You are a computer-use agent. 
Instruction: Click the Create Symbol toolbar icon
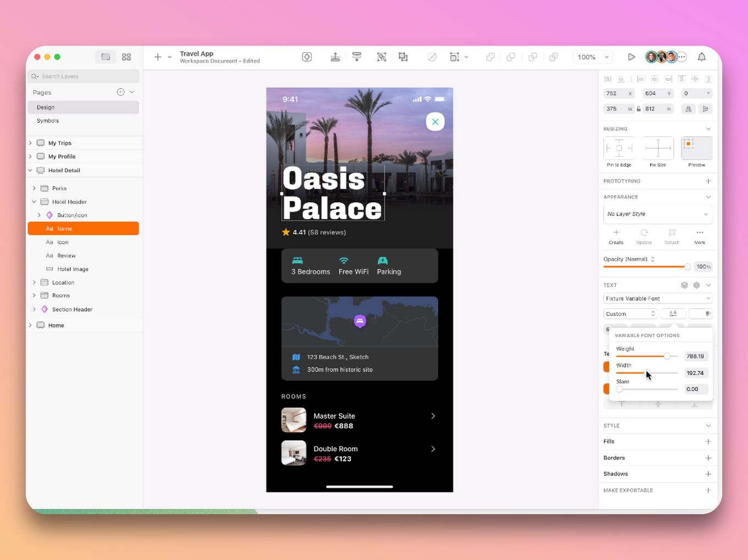click(x=307, y=57)
